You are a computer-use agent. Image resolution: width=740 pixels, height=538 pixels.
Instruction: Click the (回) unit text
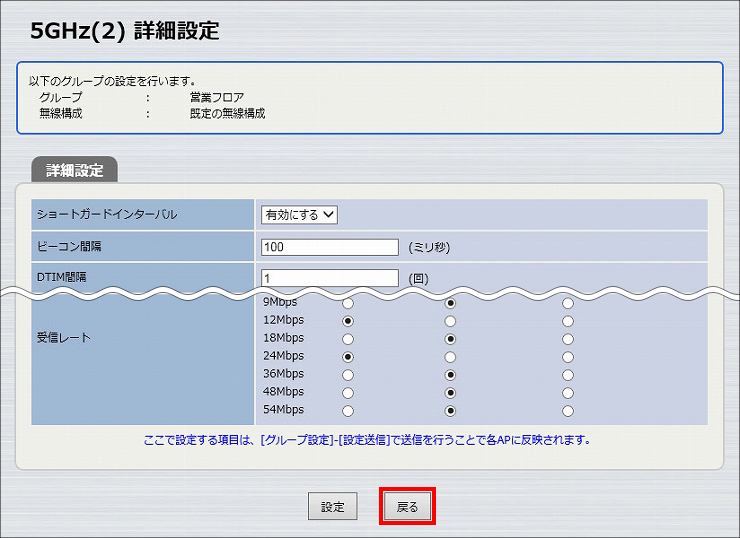tap(418, 278)
